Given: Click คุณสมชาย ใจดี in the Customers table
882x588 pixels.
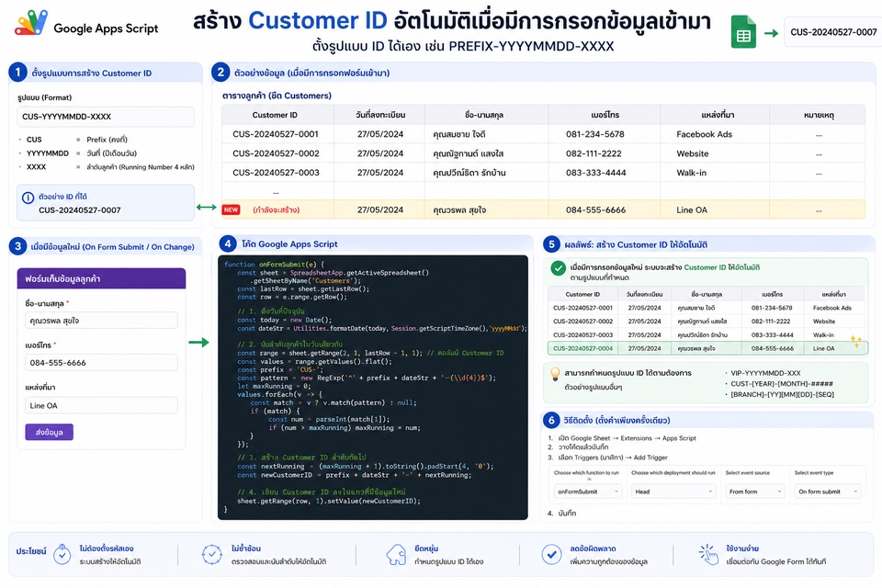Looking at the screenshot, I should coord(459,134).
